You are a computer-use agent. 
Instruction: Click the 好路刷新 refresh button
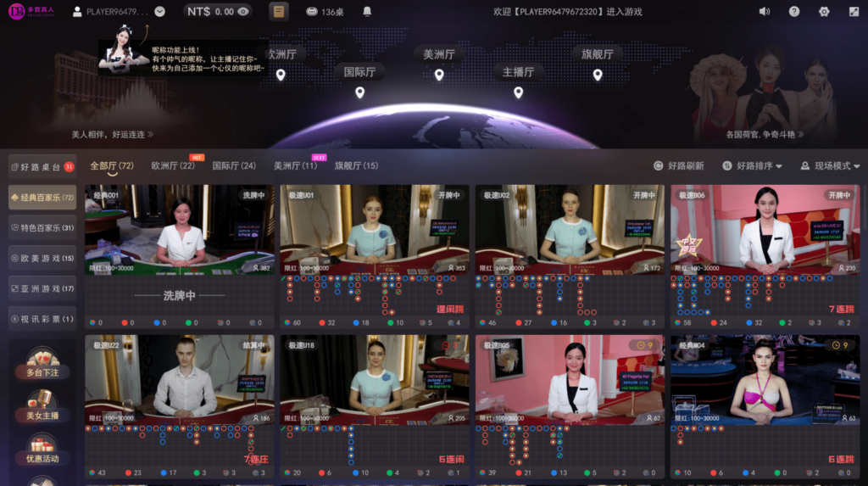pos(679,166)
